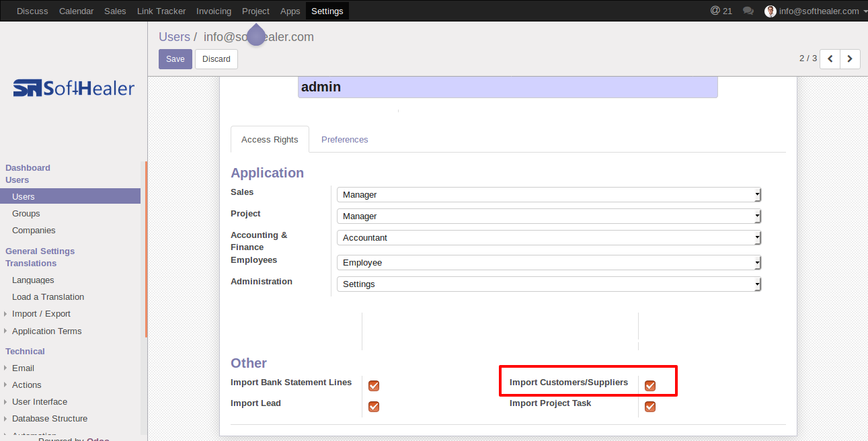Viewport: 868px width, 441px height.
Task: Click the SoftHealer company logo
Action: (74, 88)
